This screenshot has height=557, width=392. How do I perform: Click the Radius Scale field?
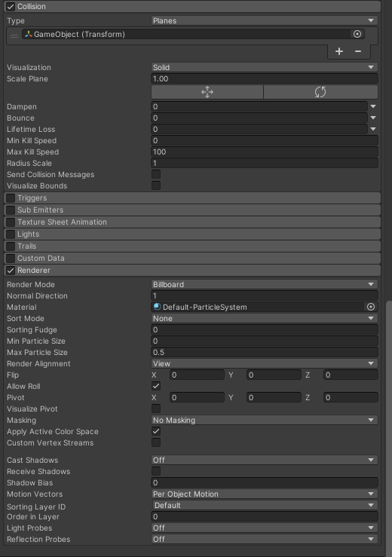(265, 163)
